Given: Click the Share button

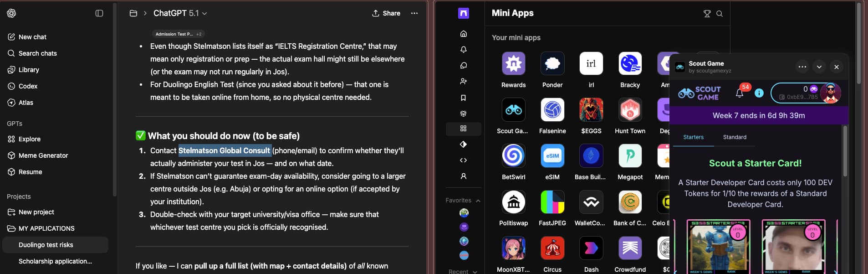Looking at the screenshot, I should coord(386,13).
